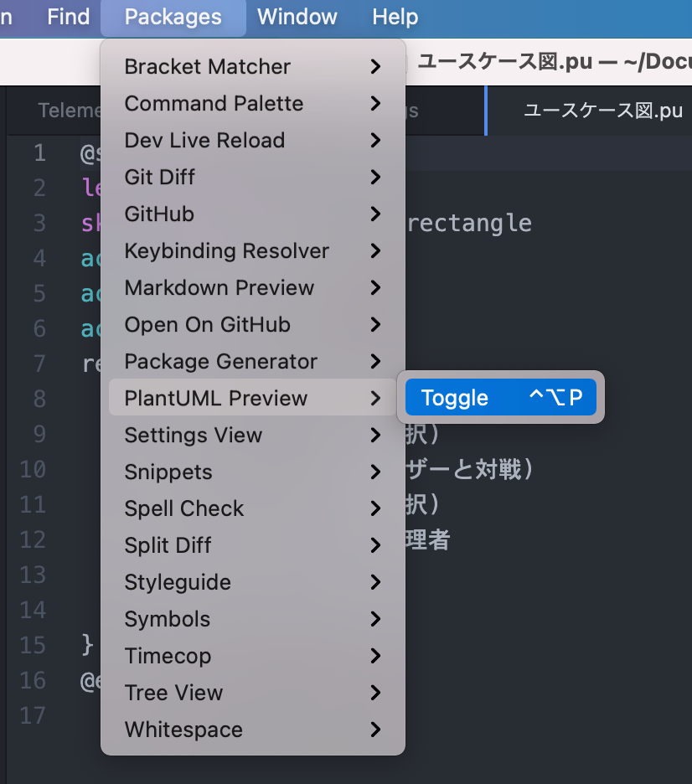The image size is (692, 784).
Task: Expand the Snippets submenu chevron
Action: click(x=375, y=472)
